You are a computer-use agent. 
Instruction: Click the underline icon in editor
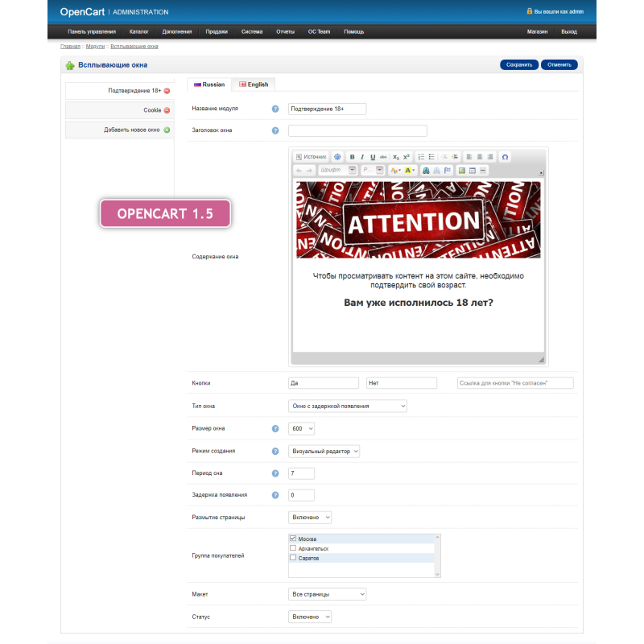373,157
